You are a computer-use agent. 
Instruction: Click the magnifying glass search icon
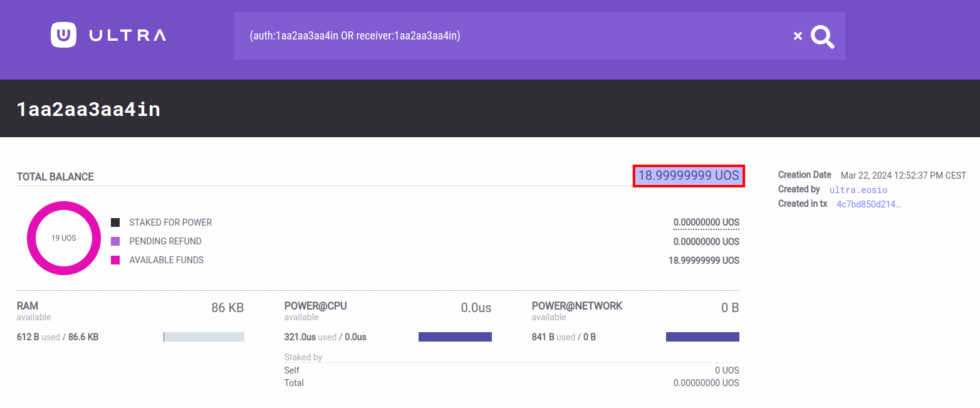click(x=823, y=36)
